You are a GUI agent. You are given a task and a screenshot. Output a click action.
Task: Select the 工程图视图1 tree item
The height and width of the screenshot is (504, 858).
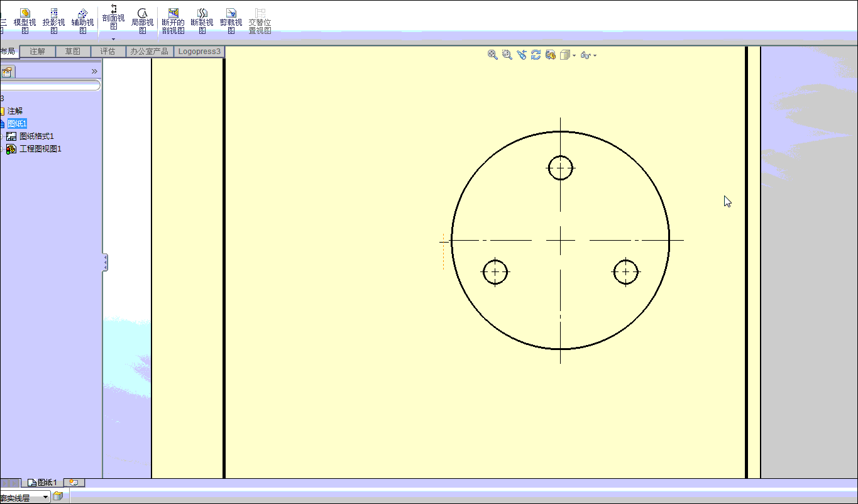pos(40,149)
